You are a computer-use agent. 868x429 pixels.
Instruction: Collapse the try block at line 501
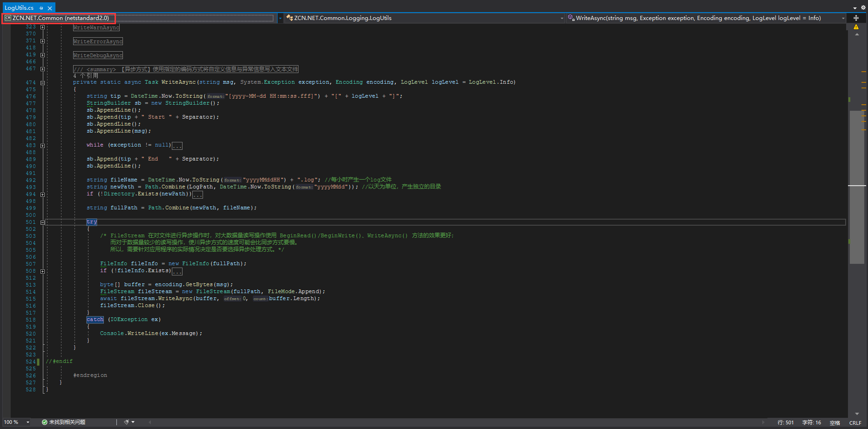point(42,222)
